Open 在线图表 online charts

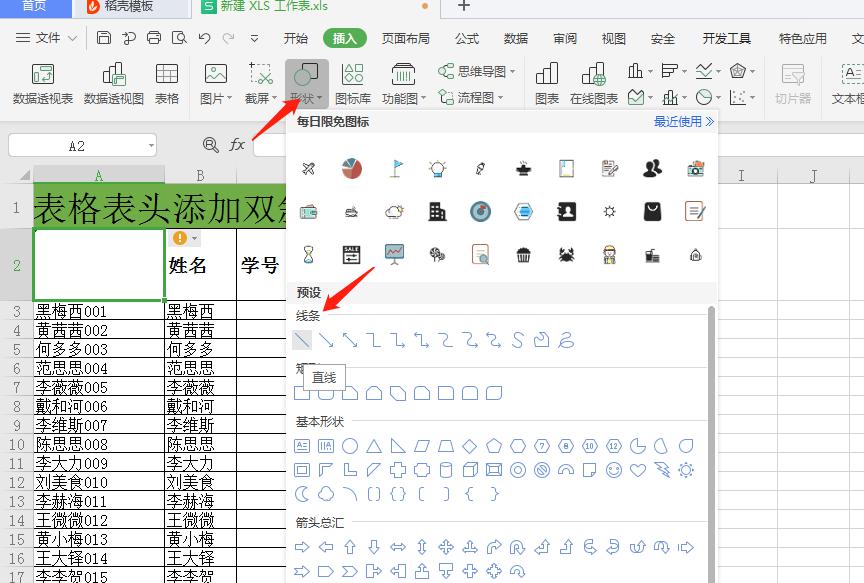point(593,83)
